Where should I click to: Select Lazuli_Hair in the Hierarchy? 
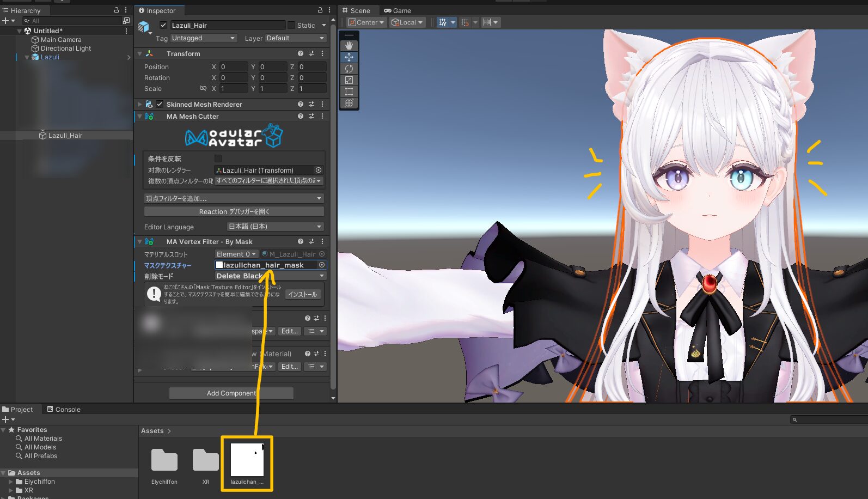(x=65, y=135)
